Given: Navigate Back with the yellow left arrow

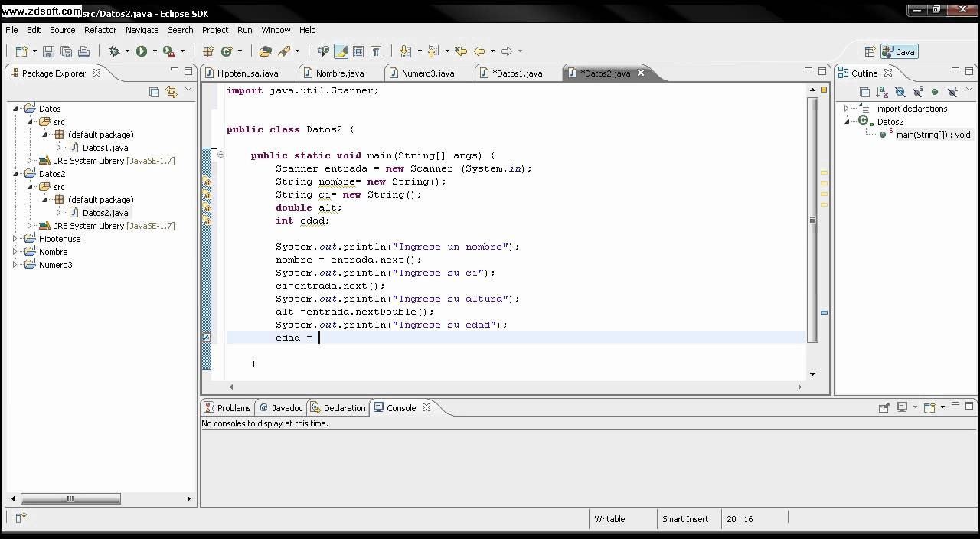Looking at the screenshot, I should click(479, 51).
